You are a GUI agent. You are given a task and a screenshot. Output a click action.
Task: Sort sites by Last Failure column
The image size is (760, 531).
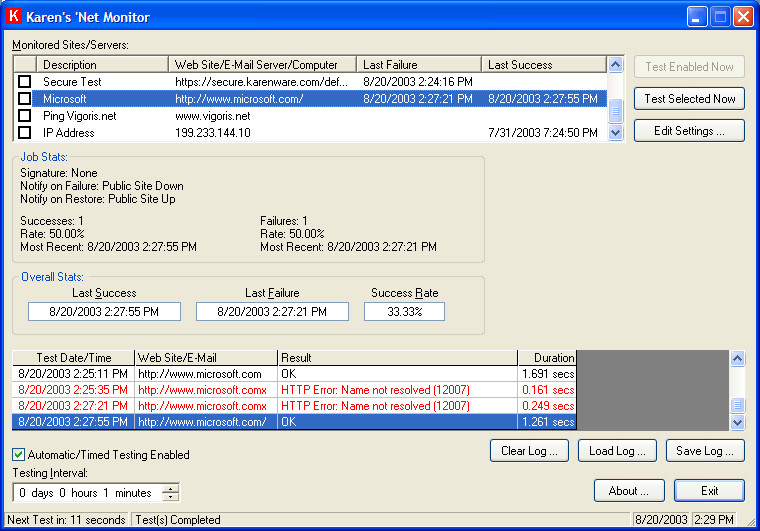point(419,65)
